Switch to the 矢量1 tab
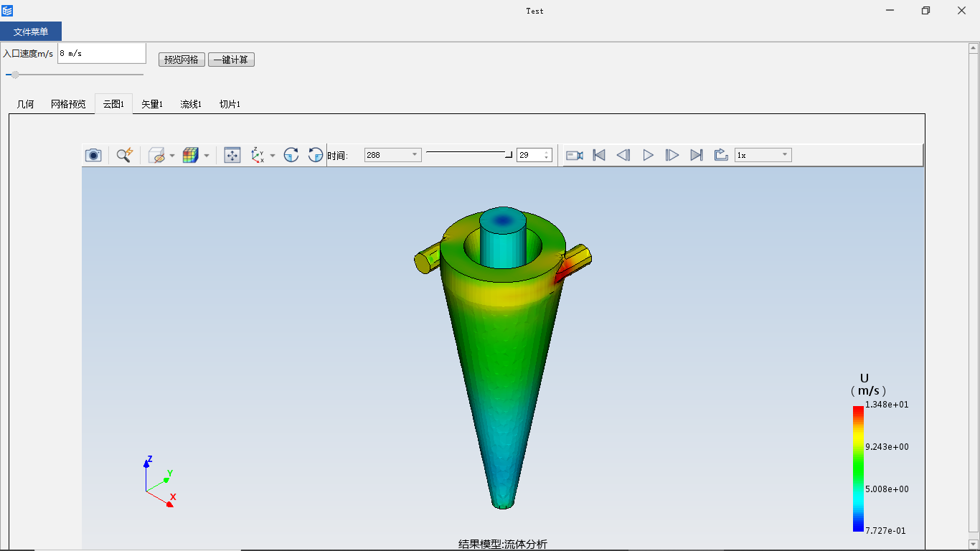The height and width of the screenshot is (551, 980). 152,104
